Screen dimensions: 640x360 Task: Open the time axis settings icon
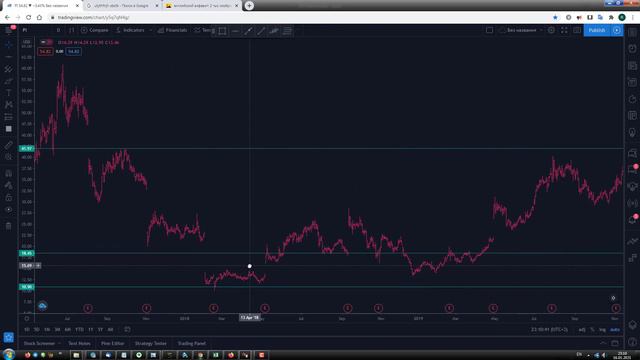[x=27, y=319]
